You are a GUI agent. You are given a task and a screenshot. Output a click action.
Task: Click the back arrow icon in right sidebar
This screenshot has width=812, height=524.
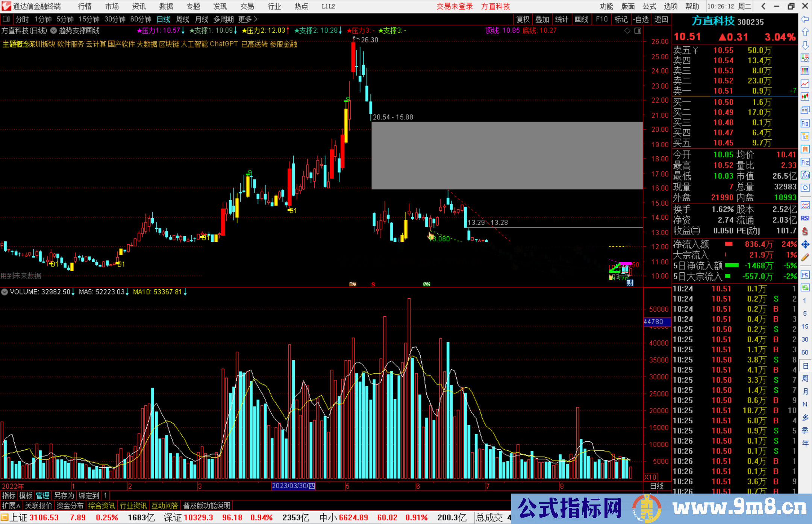(x=805, y=19)
